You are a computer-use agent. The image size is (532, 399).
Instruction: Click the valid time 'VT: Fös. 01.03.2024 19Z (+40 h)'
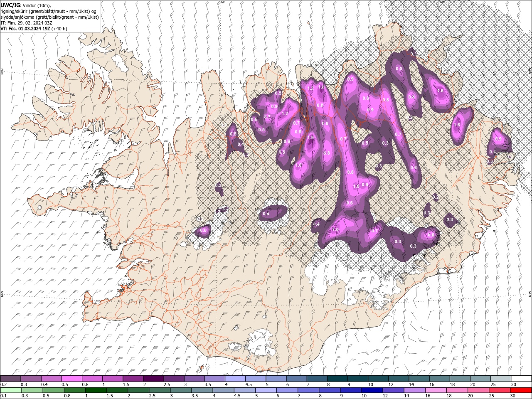click(34, 29)
